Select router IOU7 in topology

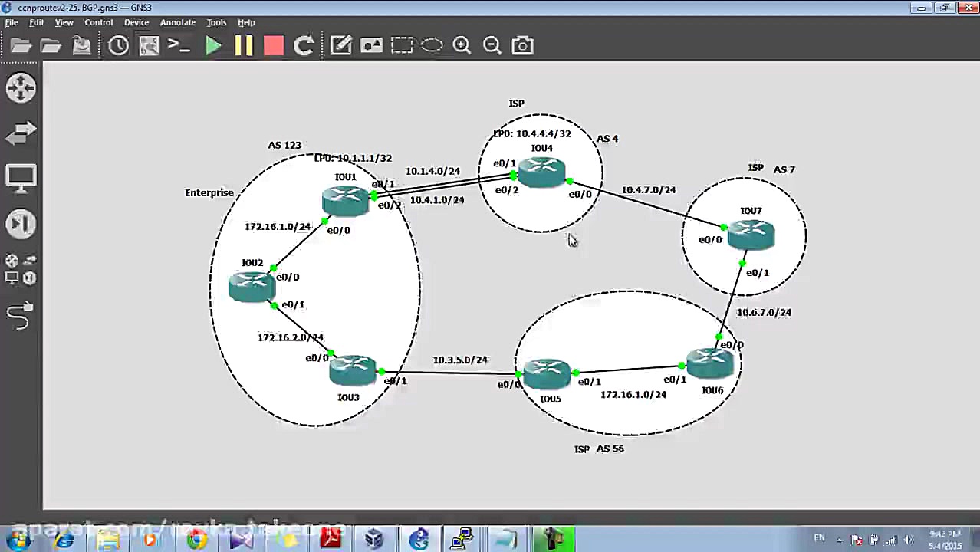coord(751,235)
